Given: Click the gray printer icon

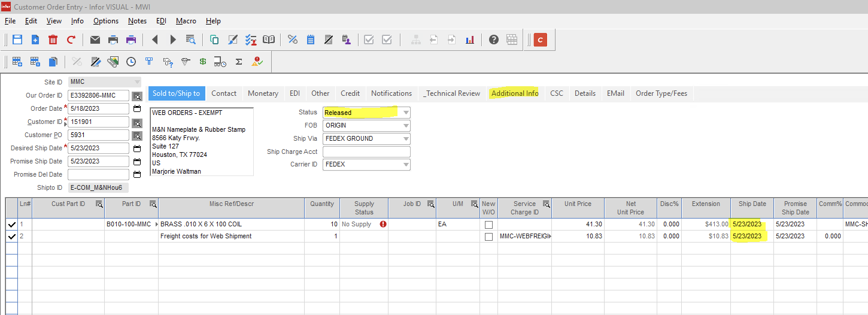Looking at the screenshot, I should pos(113,40).
